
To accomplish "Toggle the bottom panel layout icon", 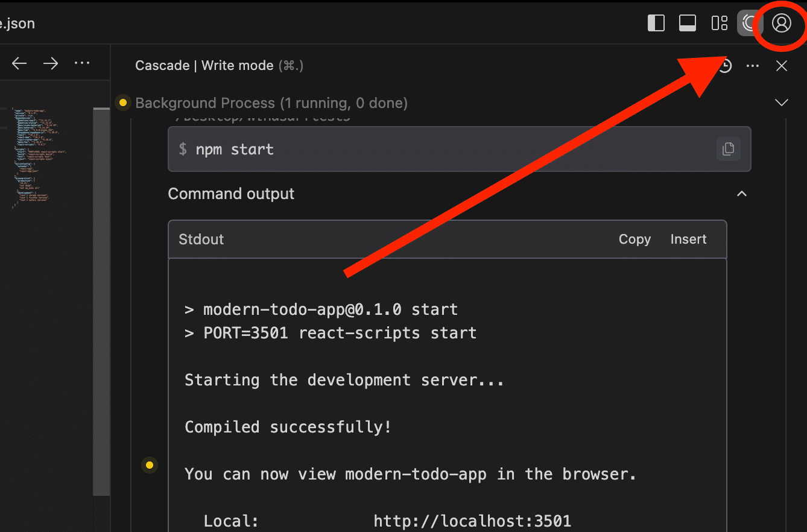I will coord(688,24).
